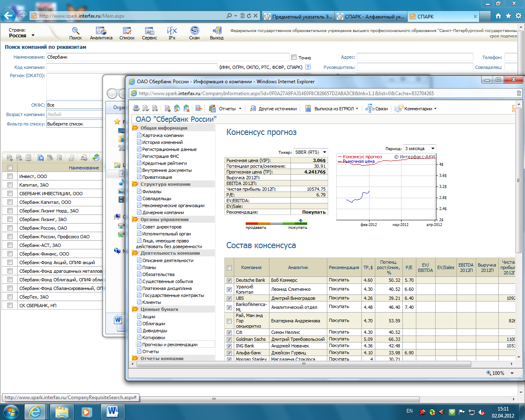
Task: Check the Инвест, ООО row checkbox
Action: pos(10,176)
